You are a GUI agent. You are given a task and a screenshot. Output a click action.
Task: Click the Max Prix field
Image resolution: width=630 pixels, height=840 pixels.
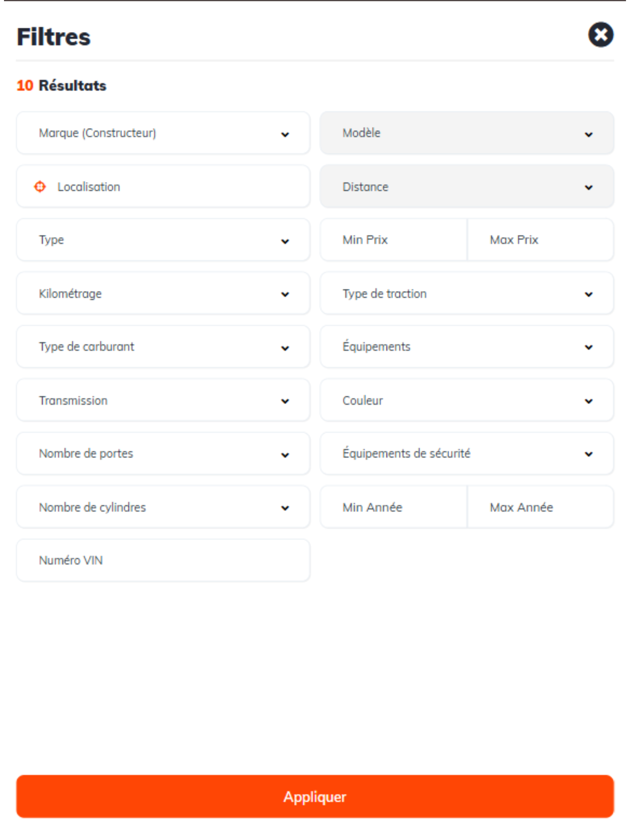(x=540, y=240)
